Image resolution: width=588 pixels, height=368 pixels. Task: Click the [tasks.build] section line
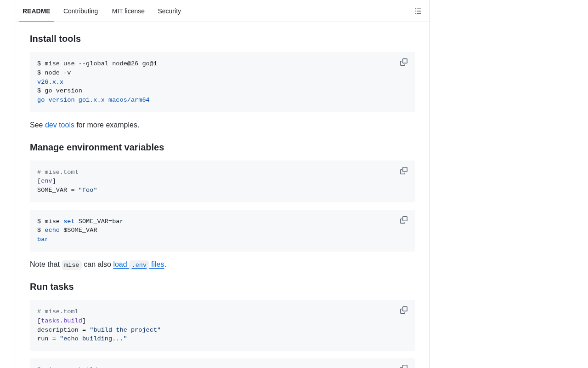point(62,321)
